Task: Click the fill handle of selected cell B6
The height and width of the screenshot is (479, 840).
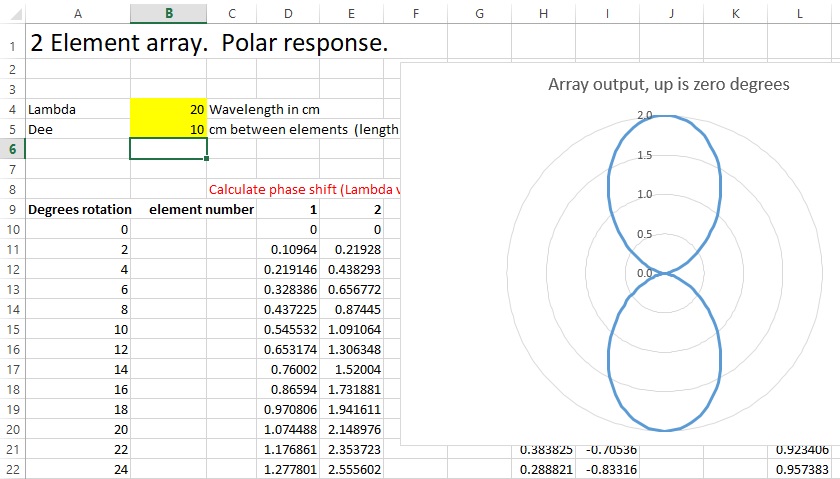Action: 207,159
